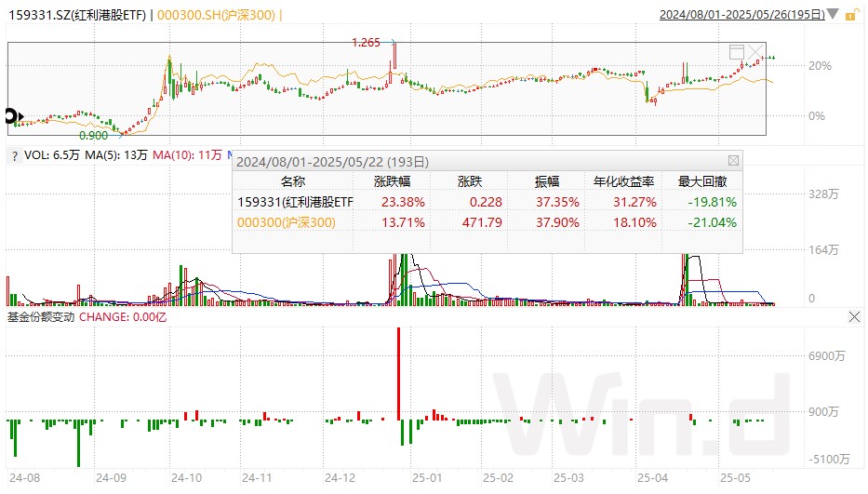868x494 pixels.
Task: Click the 振幅 column header
Action: tap(546, 181)
